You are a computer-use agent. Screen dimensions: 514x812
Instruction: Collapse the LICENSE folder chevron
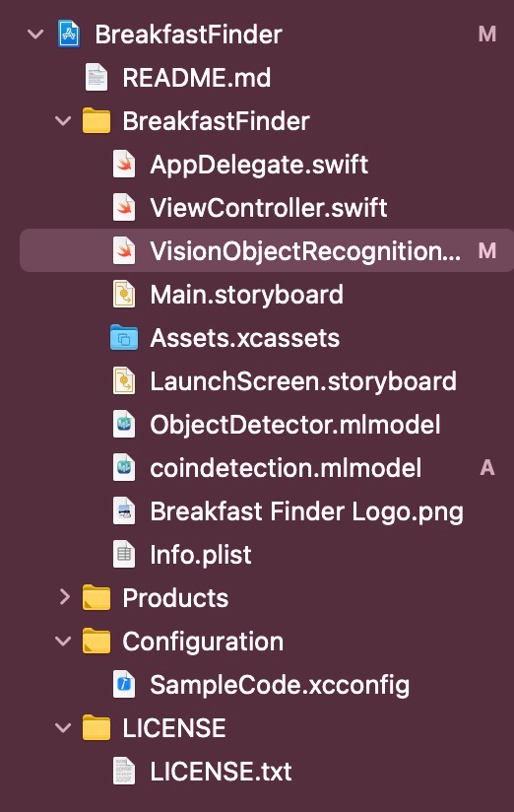[63, 728]
